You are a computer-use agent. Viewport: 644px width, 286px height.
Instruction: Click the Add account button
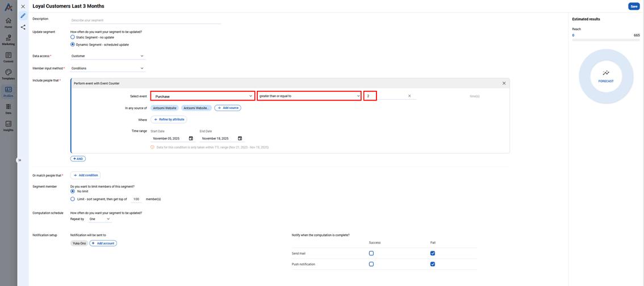[x=103, y=243]
